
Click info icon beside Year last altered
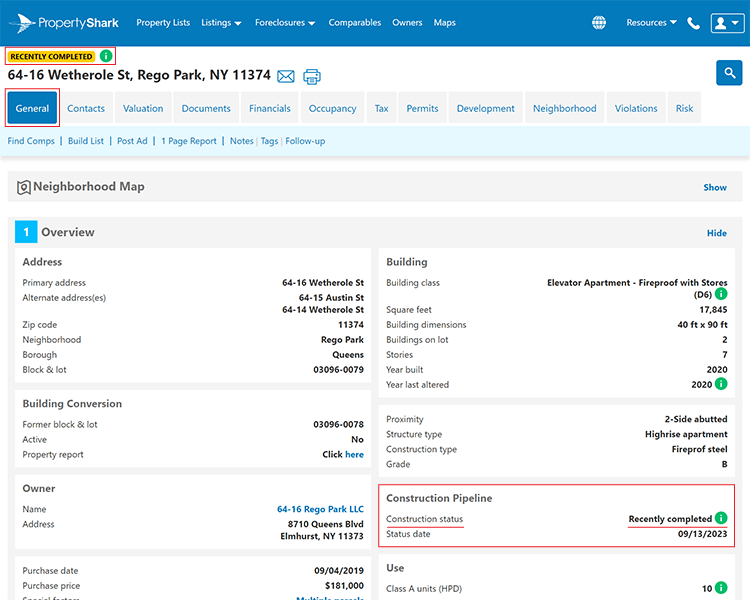721,384
